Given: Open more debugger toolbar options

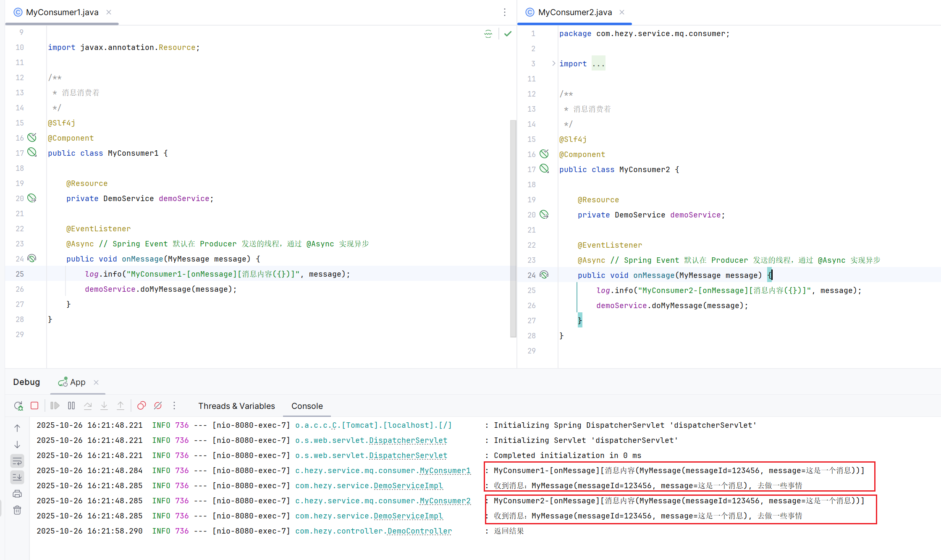Looking at the screenshot, I should click(x=174, y=406).
